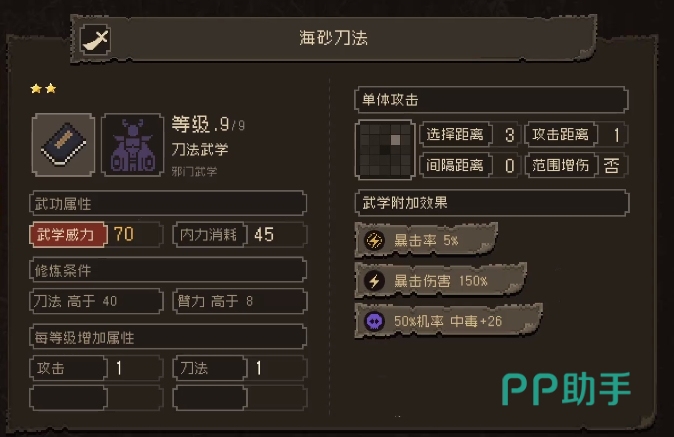Click the 选择距离 value 3
Image resolution: width=674 pixels, height=437 pixels.
coord(509,135)
